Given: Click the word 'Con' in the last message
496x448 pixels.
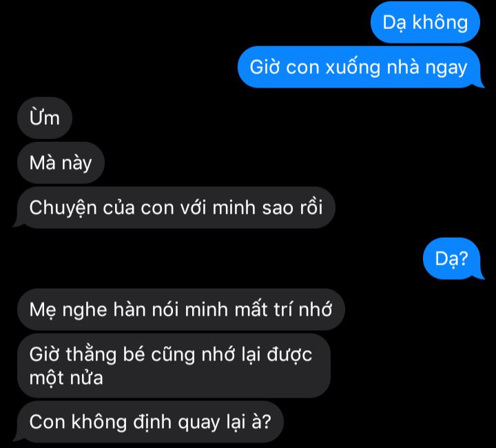Looking at the screenshot, I should (x=47, y=422).
